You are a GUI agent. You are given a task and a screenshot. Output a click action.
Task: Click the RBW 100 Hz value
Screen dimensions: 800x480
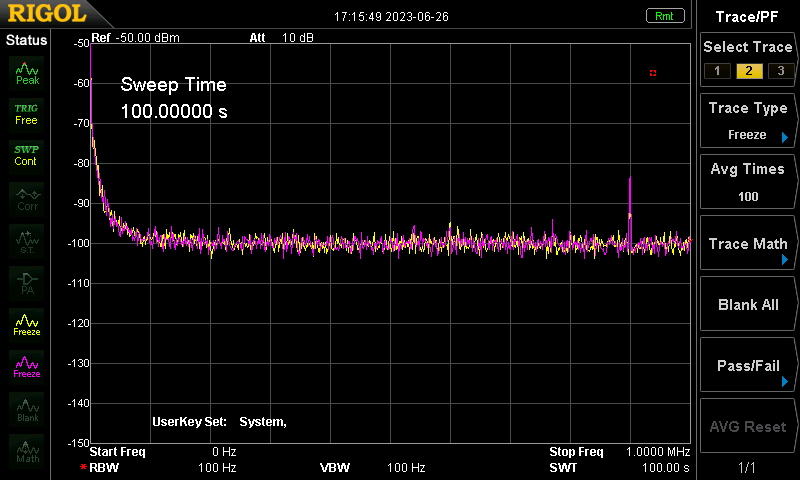pyautogui.click(x=217, y=468)
